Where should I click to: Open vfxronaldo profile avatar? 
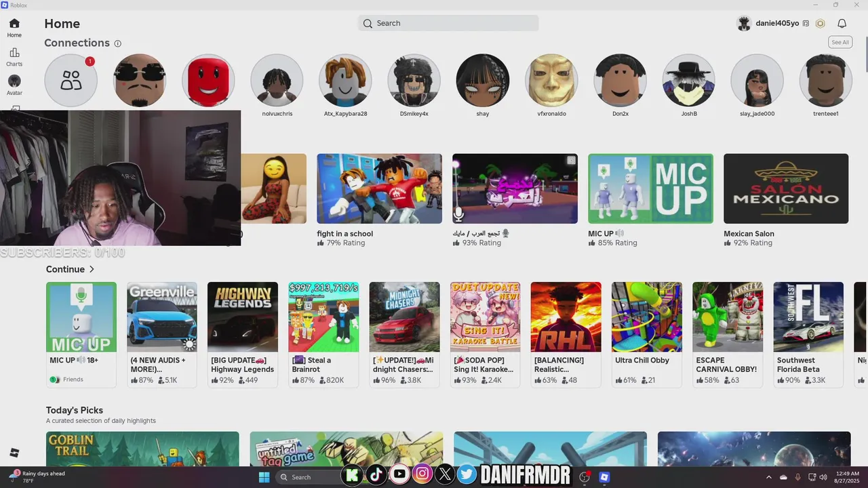point(551,81)
